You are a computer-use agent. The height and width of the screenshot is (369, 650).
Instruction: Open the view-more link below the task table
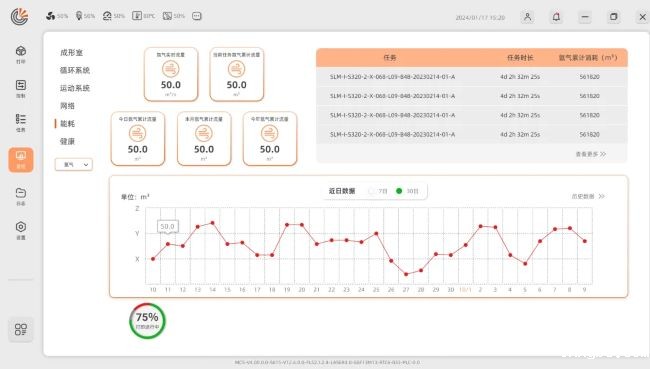tap(591, 154)
